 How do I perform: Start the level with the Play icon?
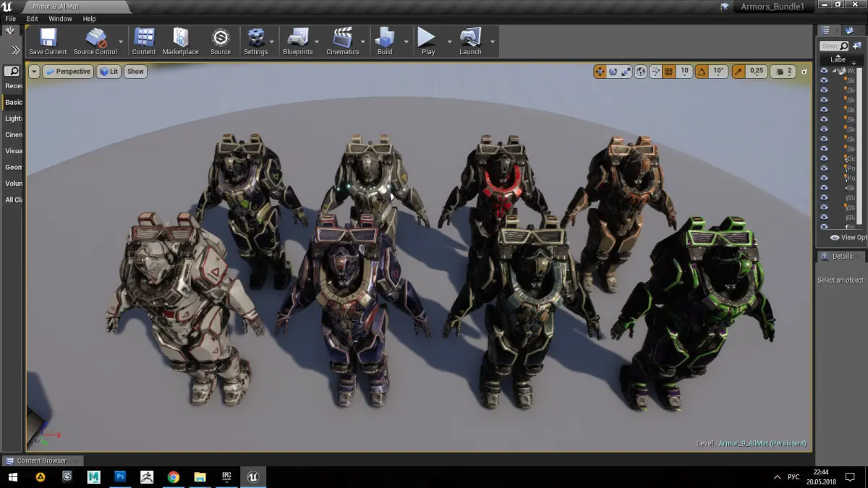click(x=427, y=37)
